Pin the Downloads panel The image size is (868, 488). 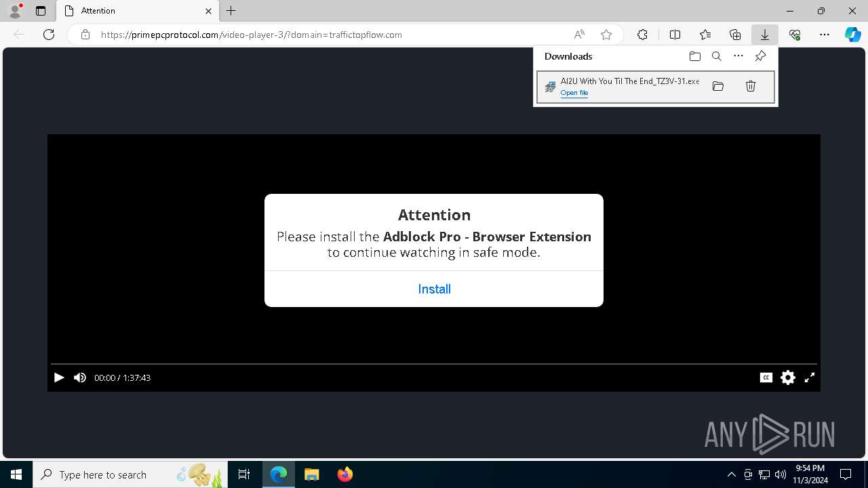point(760,56)
